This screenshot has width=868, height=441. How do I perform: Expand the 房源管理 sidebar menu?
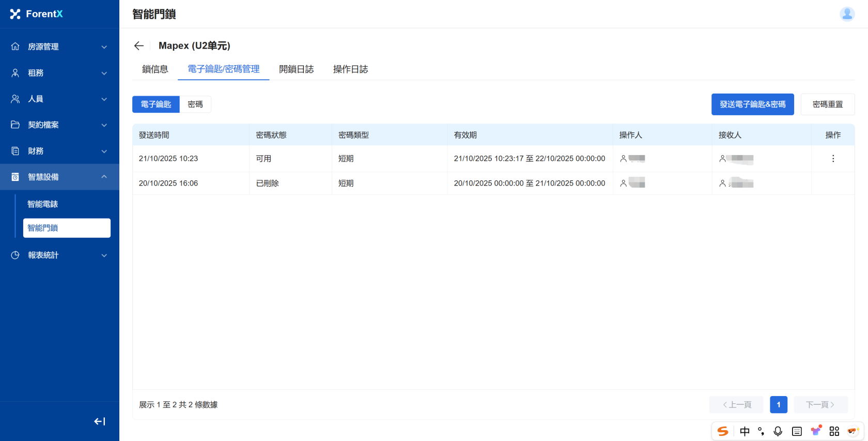tap(59, 47)
